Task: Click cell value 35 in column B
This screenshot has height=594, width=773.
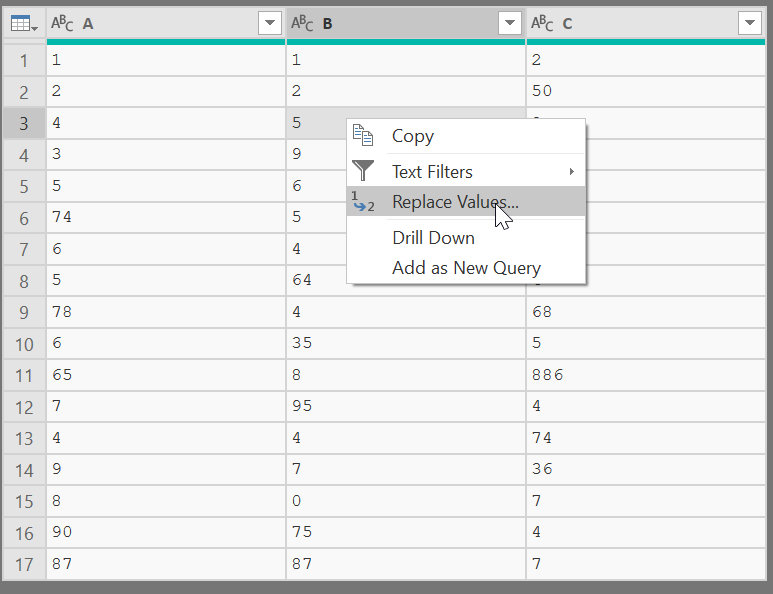Action: pyautogui.click(x=302, y=343)
